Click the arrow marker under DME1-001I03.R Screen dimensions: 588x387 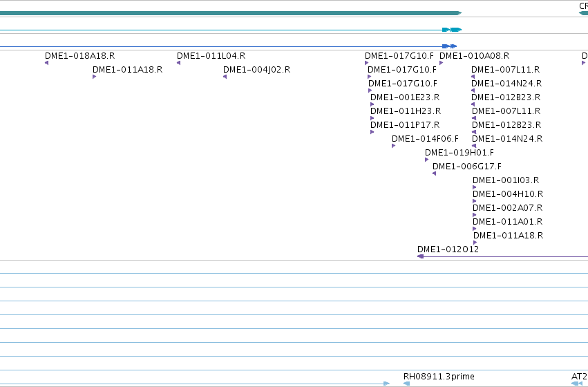coord(475,187)
